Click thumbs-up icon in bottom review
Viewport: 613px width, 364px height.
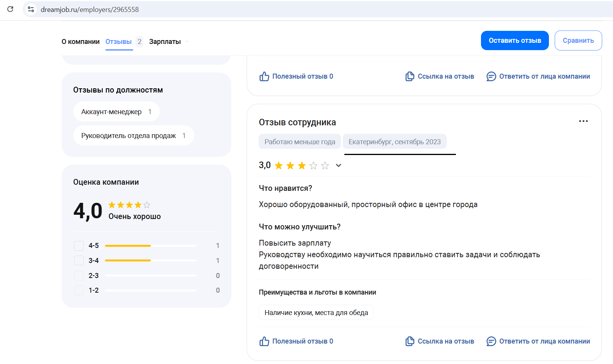[x=264, y=341]
